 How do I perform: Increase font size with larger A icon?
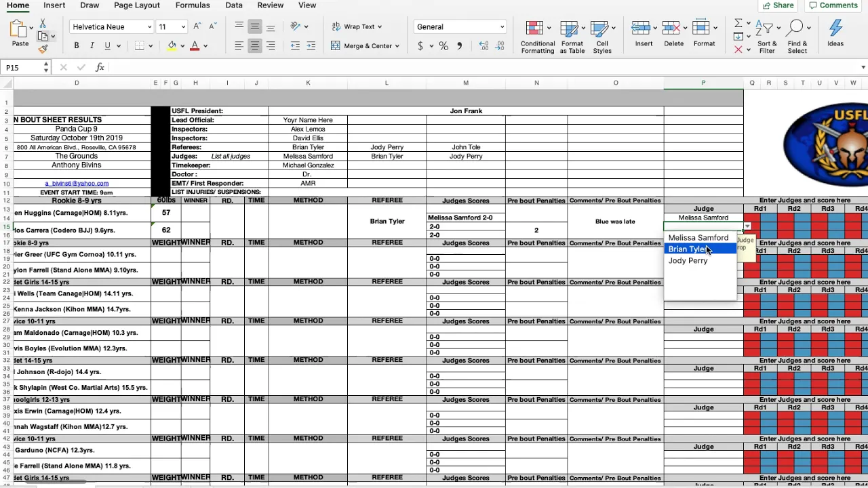click(x=197, y=26)
